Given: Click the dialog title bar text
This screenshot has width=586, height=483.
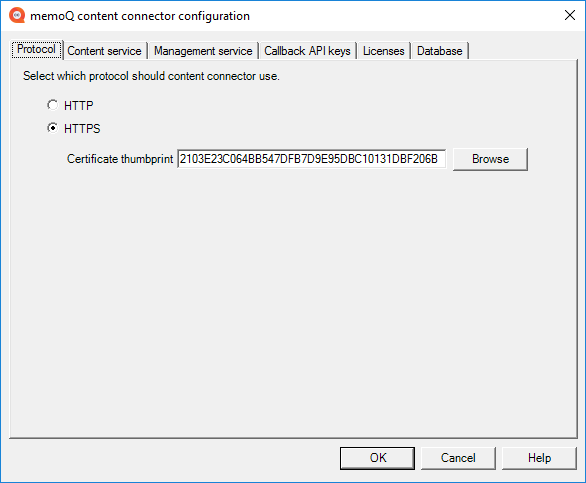Looking at the screenshot, I should coord(140,16).
